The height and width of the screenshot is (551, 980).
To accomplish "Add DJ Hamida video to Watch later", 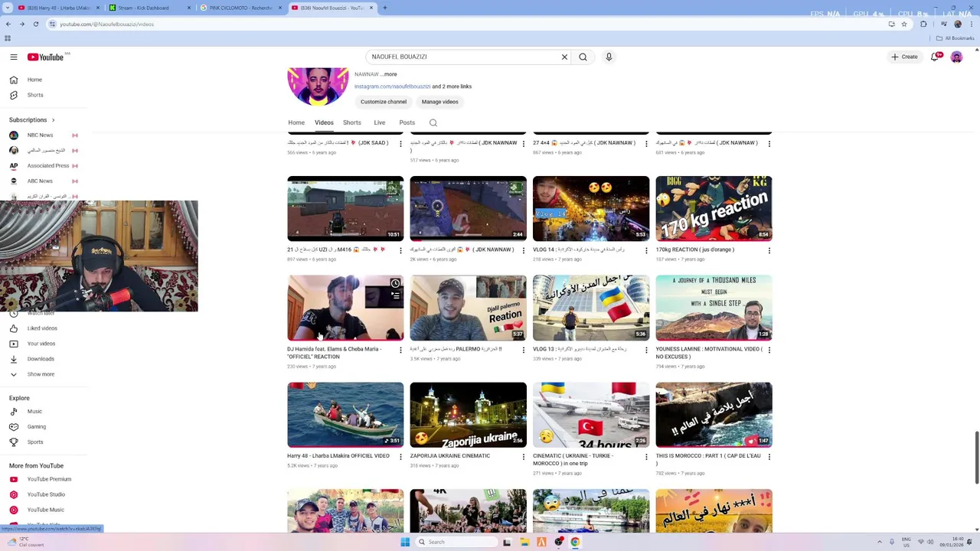I will (x=395, y=284).
